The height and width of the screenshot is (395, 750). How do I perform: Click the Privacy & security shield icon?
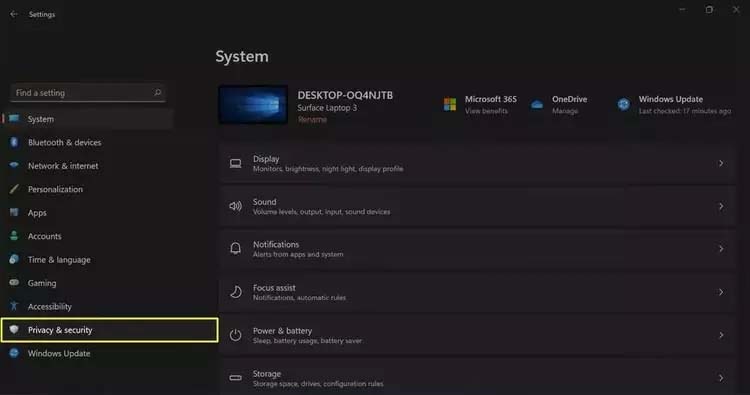click(x=14, y=329)
